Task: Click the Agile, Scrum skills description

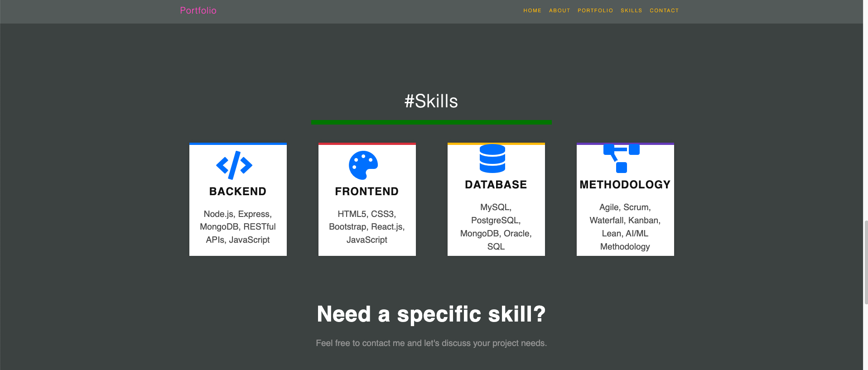Action: point(625,227)
